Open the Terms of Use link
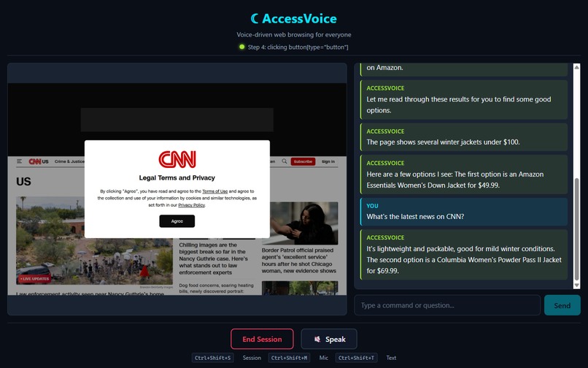This screenshot has width=588, height=368. 215,191
